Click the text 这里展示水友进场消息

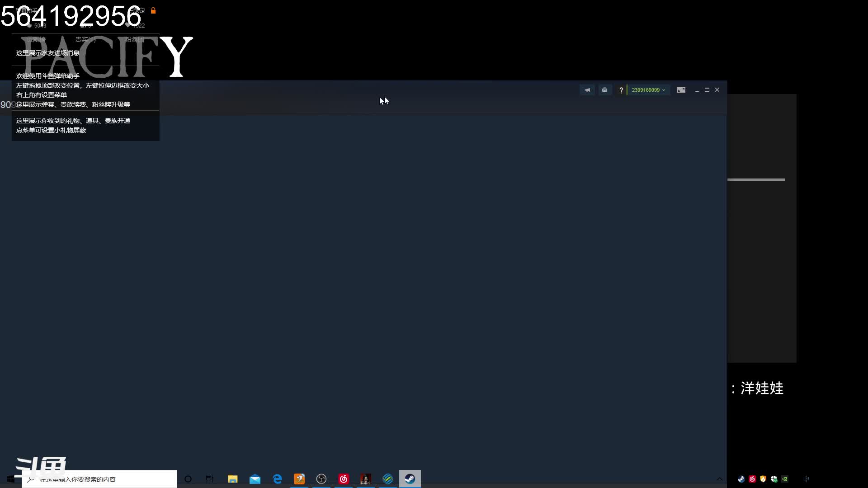tap(48, 53)
